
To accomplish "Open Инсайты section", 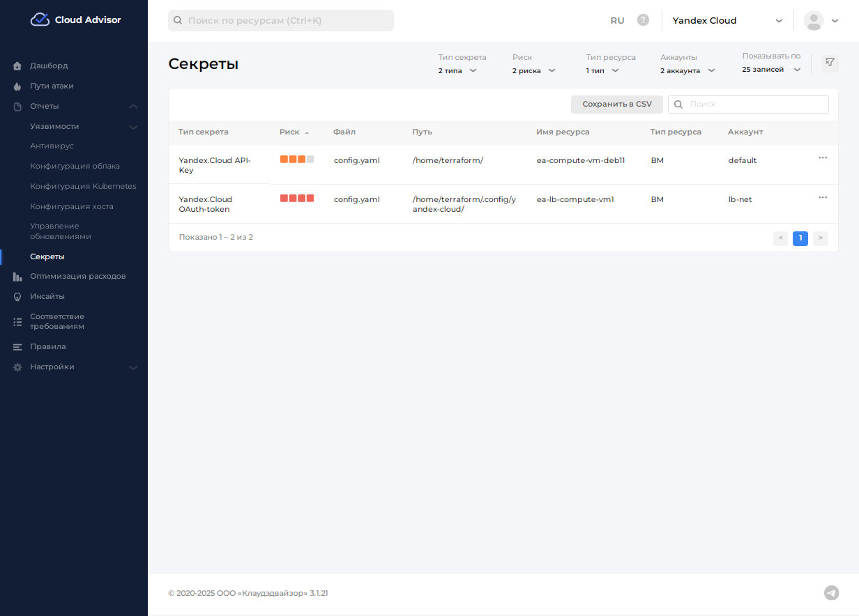I will [47, 297].
